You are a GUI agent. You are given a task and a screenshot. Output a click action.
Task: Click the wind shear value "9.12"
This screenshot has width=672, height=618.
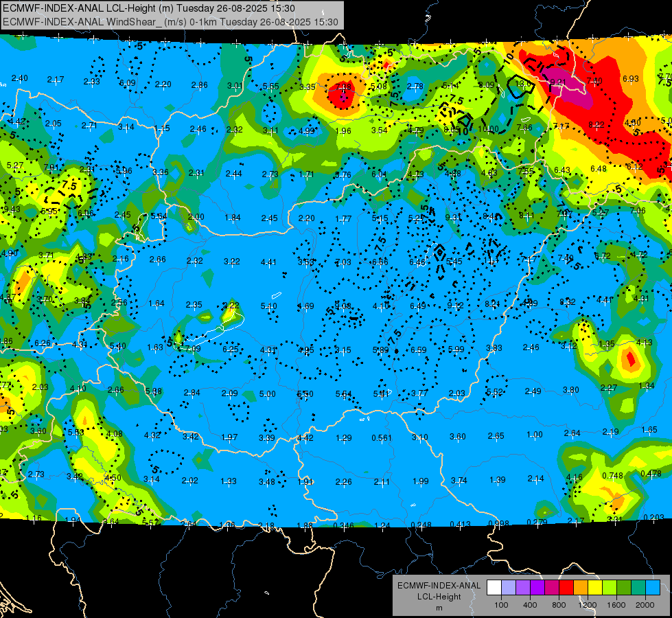[x=455, y=306]
